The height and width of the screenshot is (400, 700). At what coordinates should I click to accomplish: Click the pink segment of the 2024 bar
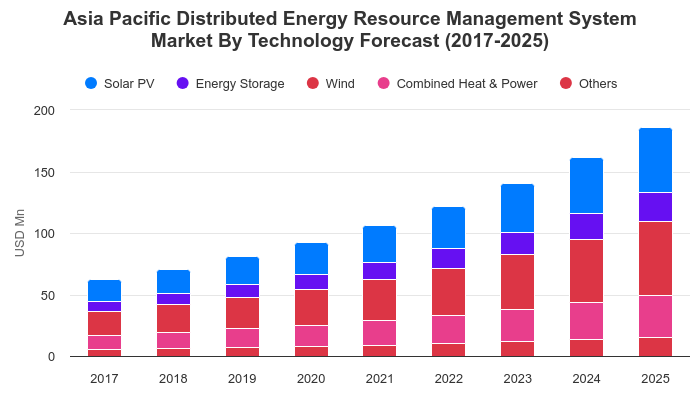[586, 321]
